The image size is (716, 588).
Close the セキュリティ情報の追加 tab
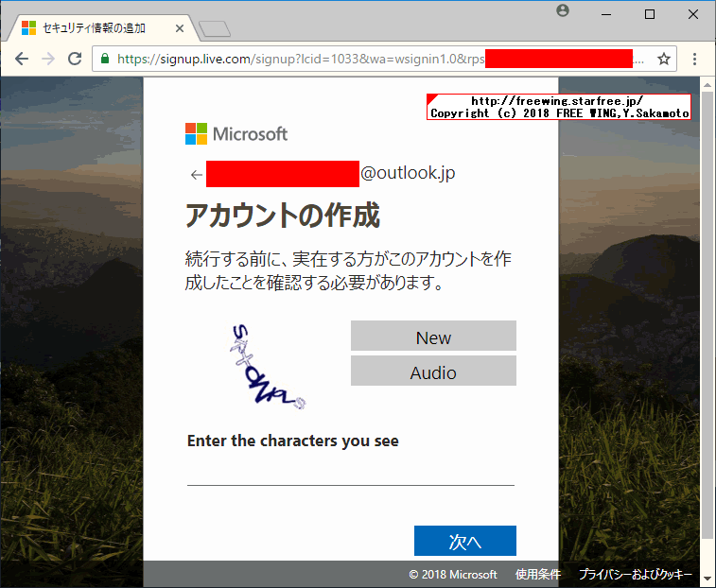pos(180,28)
